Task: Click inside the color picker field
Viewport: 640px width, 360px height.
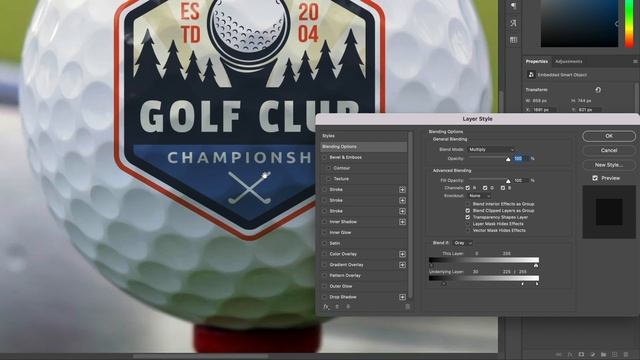Action: pos(579,23)
